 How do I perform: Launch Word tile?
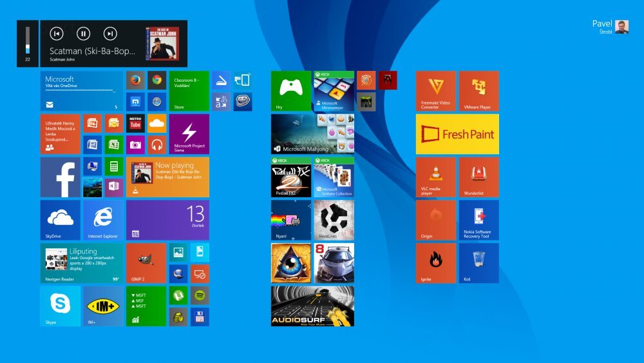92,144
